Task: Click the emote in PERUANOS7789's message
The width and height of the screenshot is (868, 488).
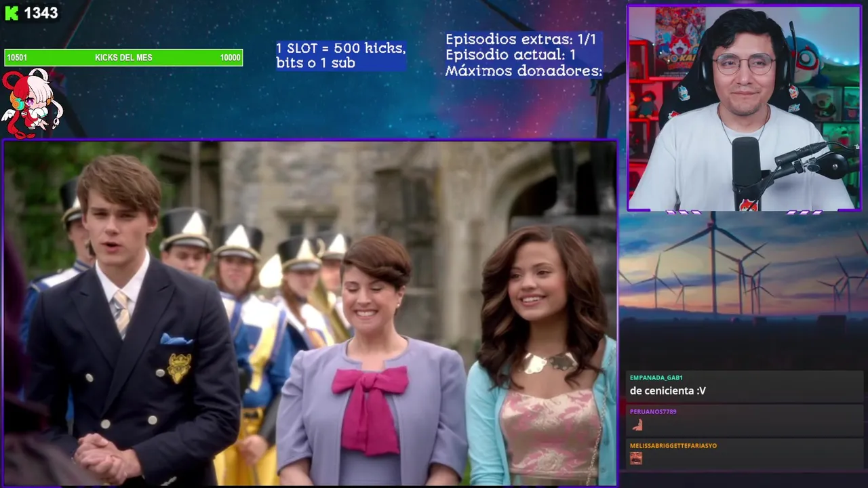Action: click(636, 425)
